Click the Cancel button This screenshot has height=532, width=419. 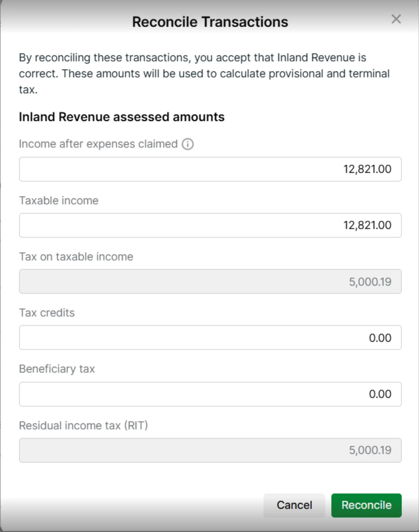coord(294,505)
